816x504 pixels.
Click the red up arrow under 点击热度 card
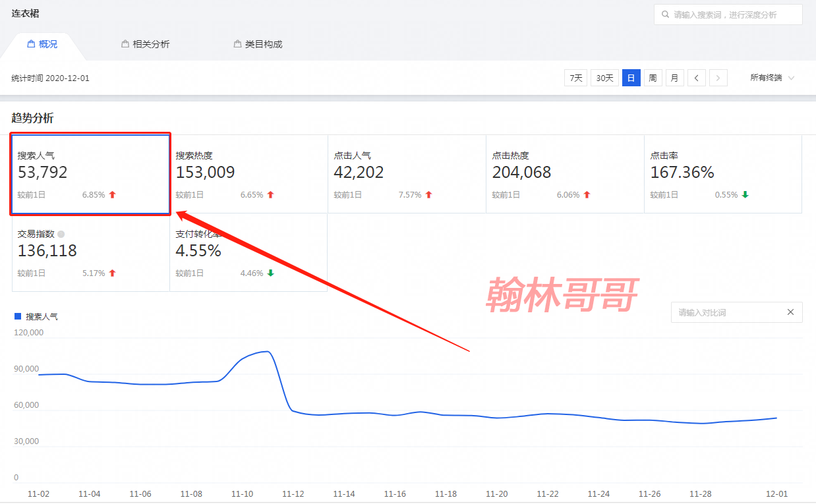tap(587, 195)
